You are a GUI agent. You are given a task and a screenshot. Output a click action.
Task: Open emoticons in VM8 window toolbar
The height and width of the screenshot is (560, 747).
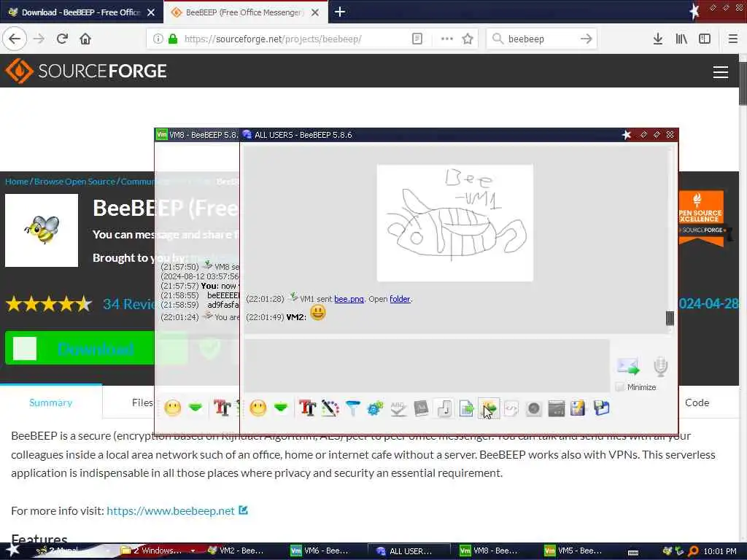tap(172, 408)
